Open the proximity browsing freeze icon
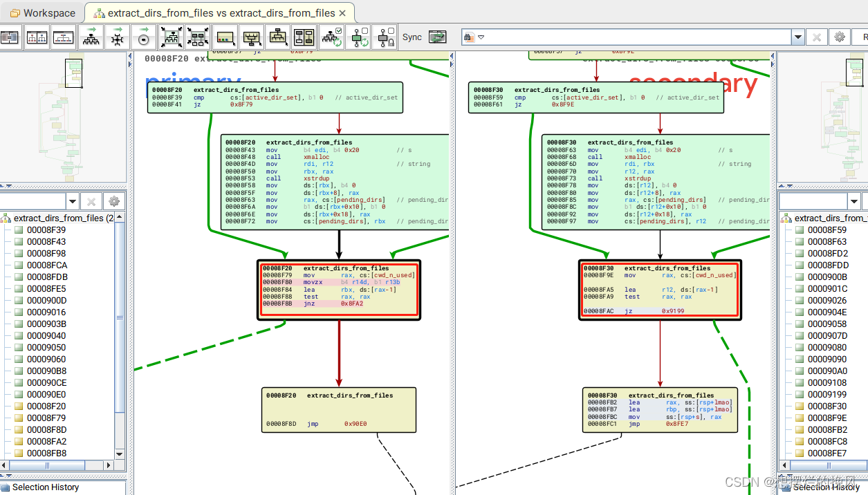Image resolution: width=868 pixels, height=495 pixels. [x=385, y=37]
